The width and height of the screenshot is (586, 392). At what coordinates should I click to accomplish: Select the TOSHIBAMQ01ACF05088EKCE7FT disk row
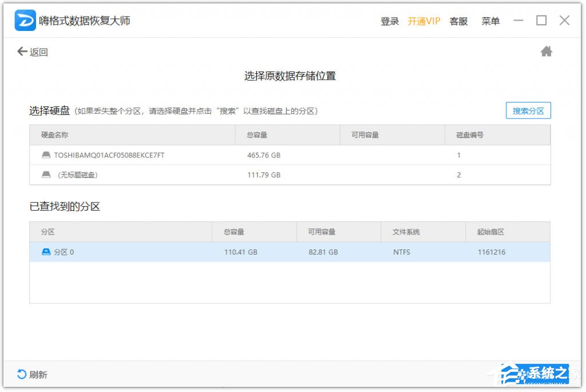(x=229, y=155)
